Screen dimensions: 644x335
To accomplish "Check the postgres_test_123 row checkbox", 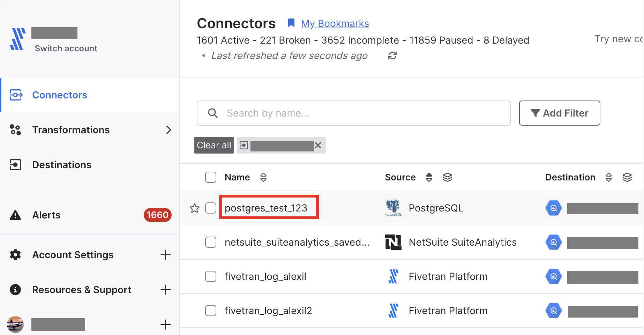I will (211, 208).
